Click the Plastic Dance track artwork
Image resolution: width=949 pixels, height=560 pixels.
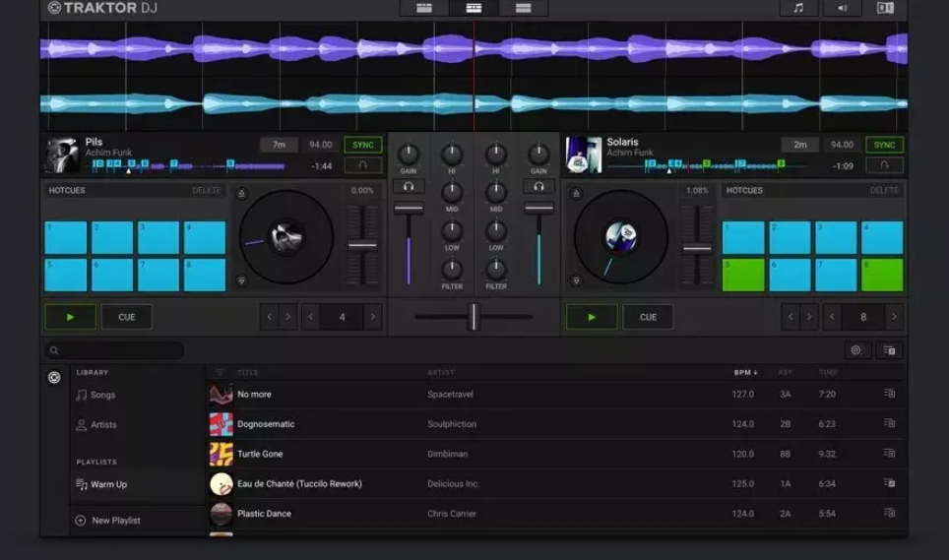(x=221, y=514)
